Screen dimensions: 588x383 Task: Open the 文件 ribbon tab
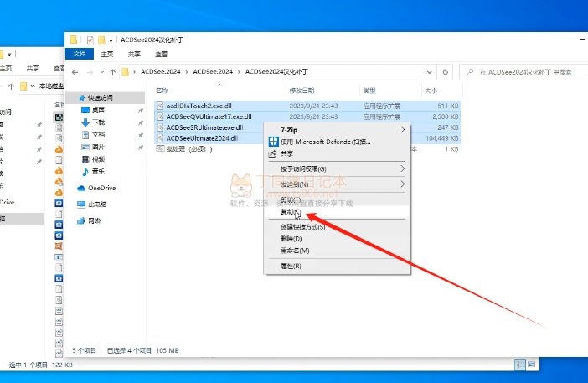pos(80,54)
